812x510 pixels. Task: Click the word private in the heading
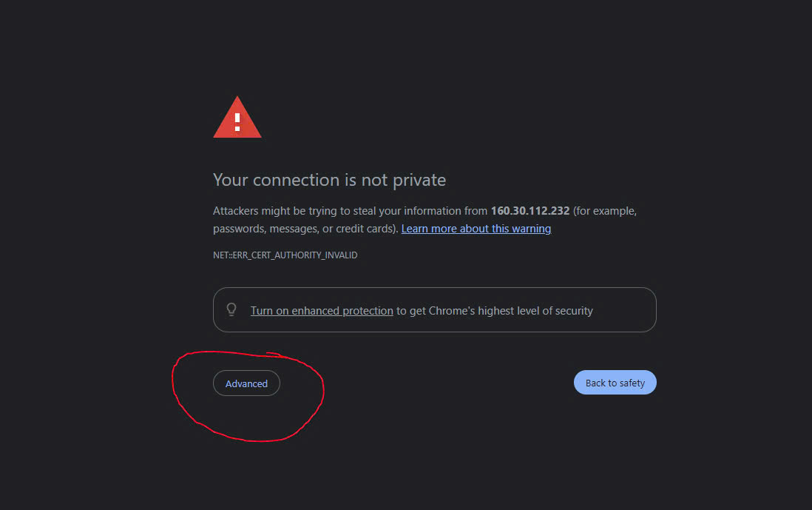coord(419,180)
